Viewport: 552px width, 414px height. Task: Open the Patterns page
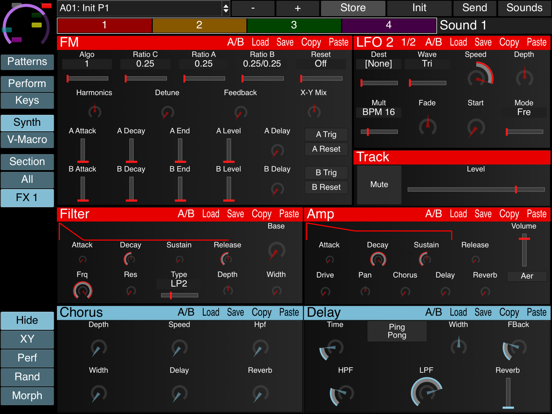click(27, 62)
